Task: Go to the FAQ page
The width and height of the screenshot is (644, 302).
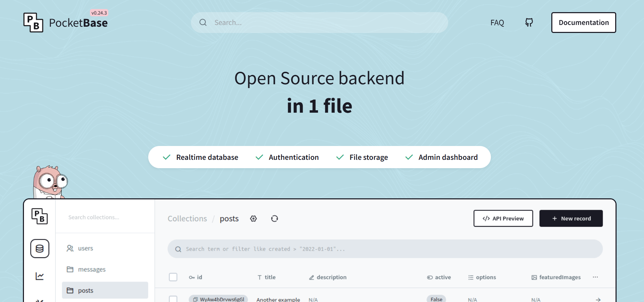Action: point(497,23)
